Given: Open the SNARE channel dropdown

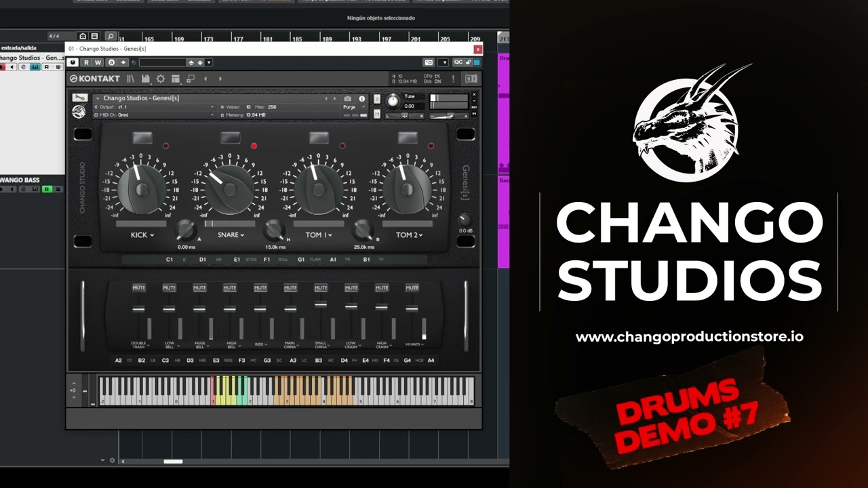Looking at the screenshot, I should pyautogui.click(x=231, y=235).
